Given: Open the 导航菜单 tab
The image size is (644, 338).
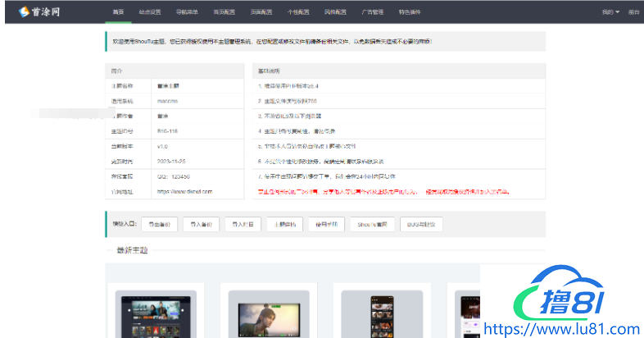Looking at the screenshot, I should click(x=188, y=12).
